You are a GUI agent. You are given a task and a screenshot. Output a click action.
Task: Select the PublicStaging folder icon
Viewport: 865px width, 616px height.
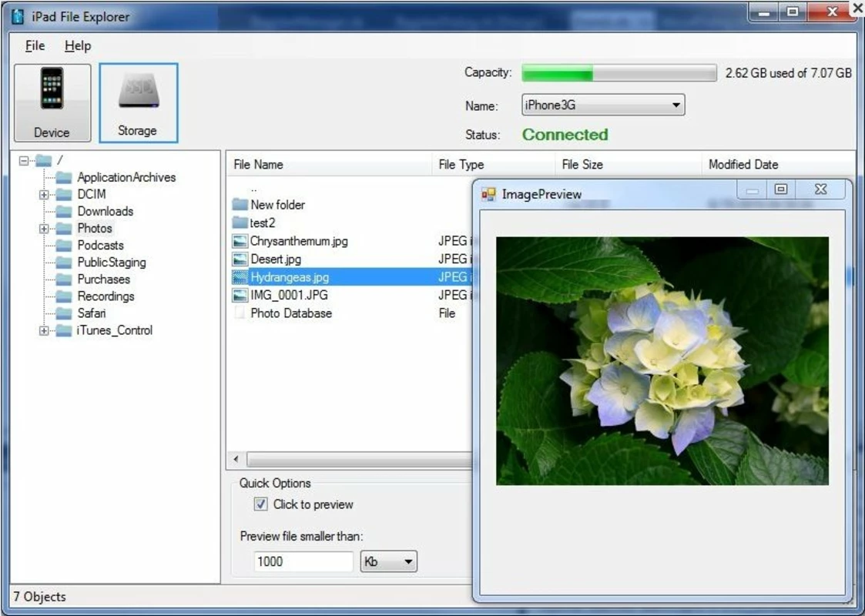(64, 263)
